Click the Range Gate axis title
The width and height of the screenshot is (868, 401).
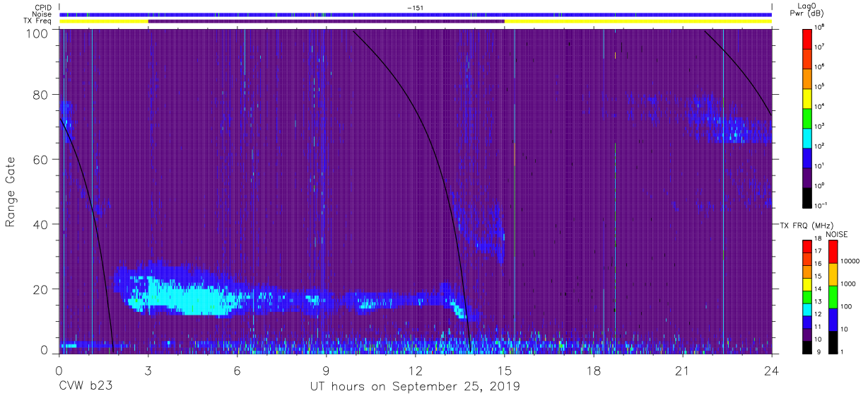tap(11, 192)
